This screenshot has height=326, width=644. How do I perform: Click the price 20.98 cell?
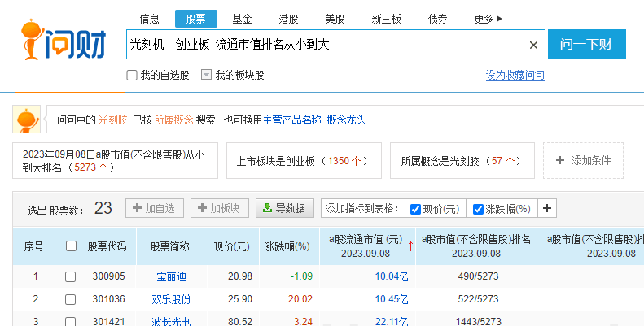(240, 276)
